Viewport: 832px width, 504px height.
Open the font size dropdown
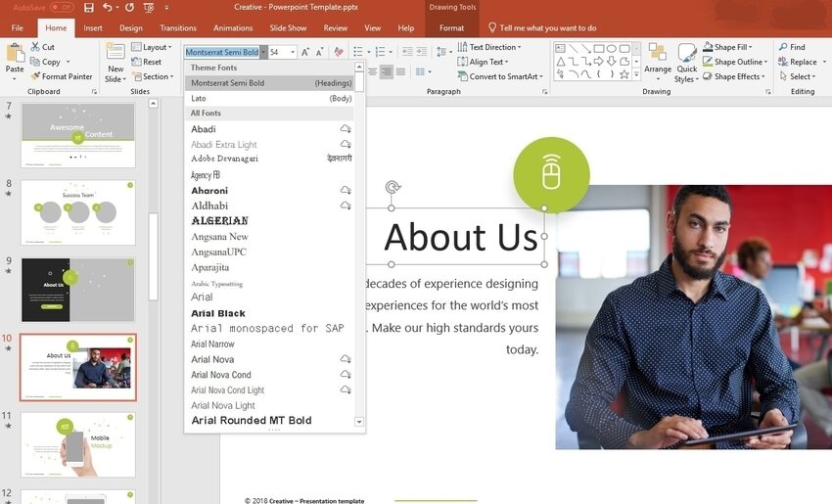(x=291, y=52)
